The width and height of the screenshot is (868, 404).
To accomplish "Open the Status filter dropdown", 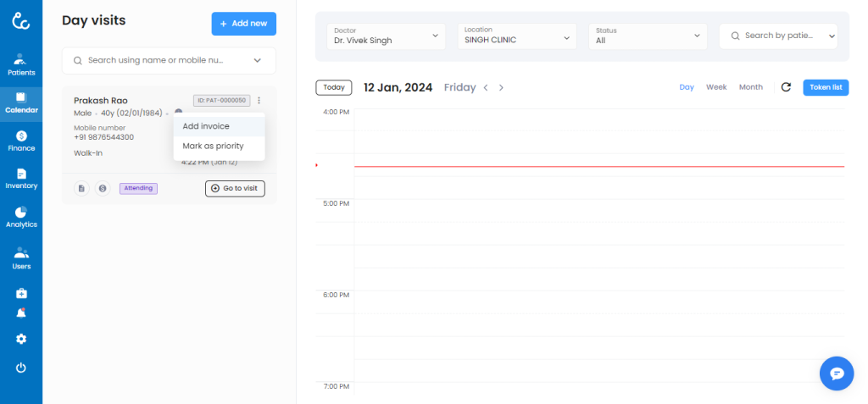I will (648, 36).
